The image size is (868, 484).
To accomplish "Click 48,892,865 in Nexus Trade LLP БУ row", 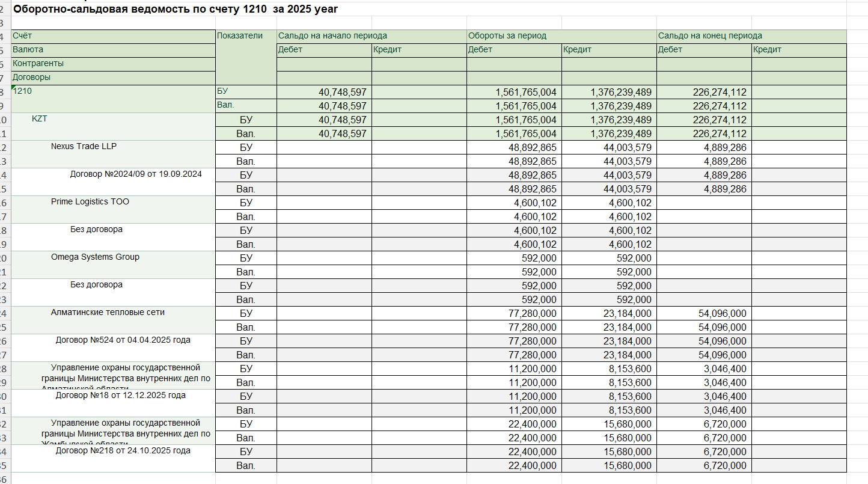I will click(x=514, y=147).
